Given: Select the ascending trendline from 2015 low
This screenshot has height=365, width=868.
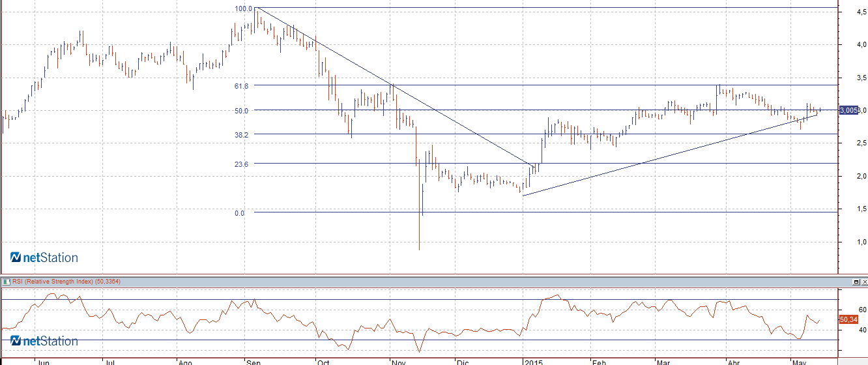Looking at the screenshot, I should click(671, 154).
